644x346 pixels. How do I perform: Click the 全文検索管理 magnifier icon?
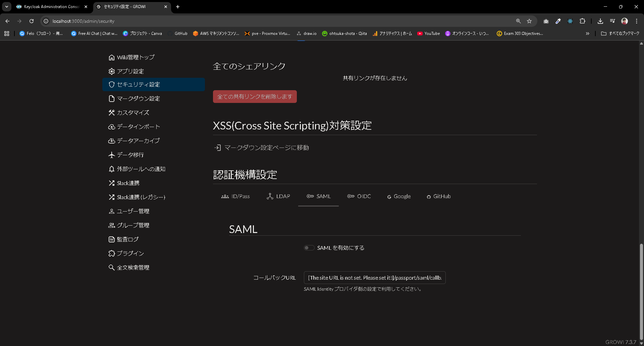[112, 268]
